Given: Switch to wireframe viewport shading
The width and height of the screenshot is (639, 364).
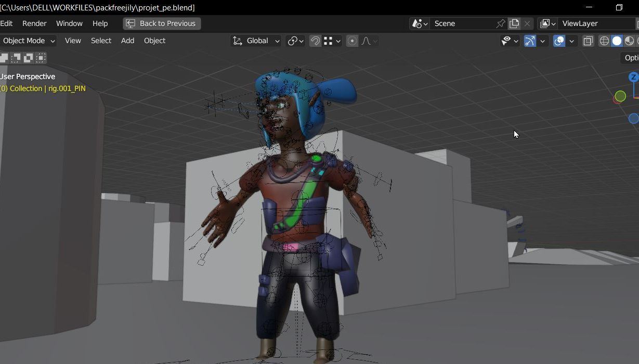Looking at the screenshot, I should tap(604, 41).
